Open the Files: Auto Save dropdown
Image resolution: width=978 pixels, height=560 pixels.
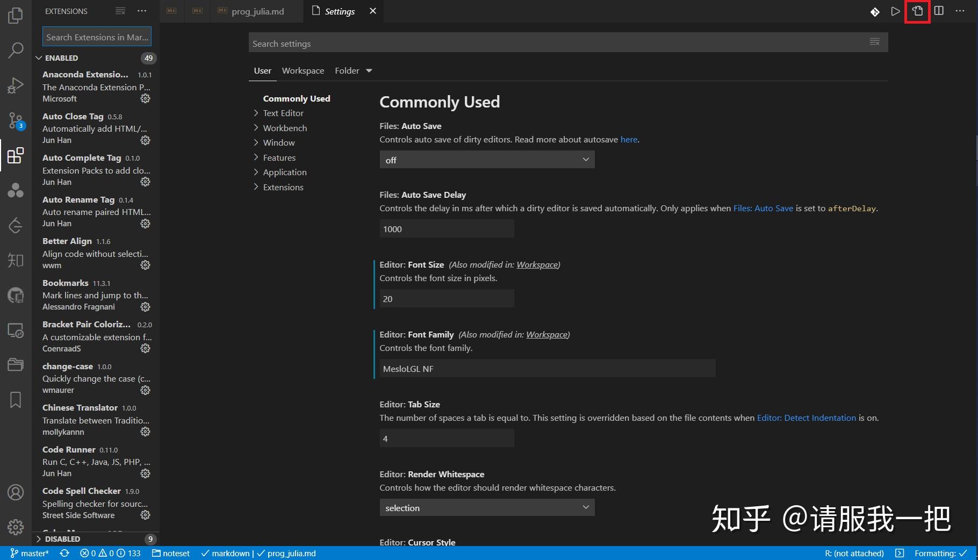tap(487, 160)
